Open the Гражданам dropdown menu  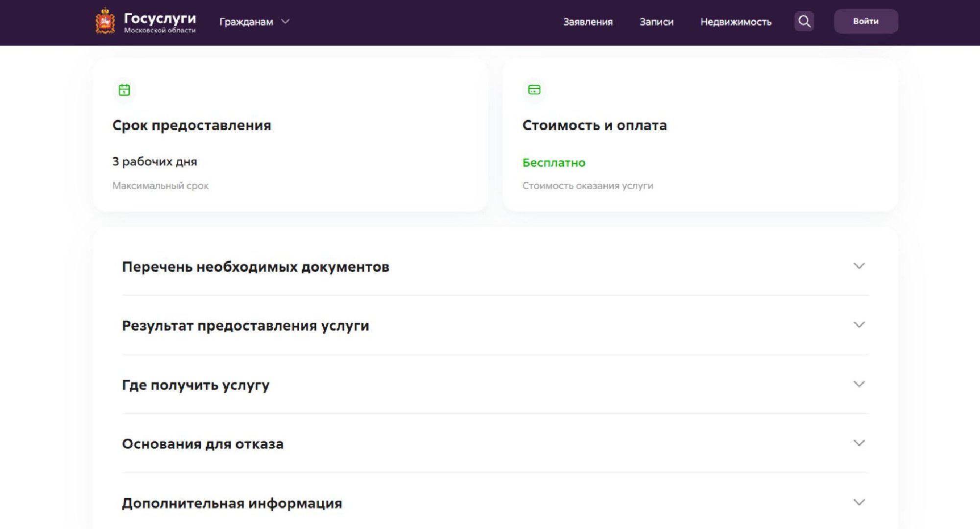pyautogui.click(x=246, y=22)
